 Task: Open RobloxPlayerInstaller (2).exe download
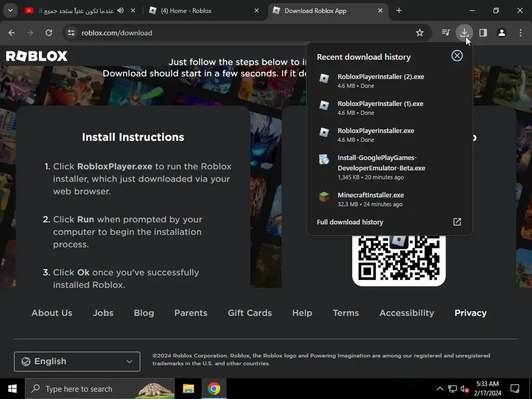tap(389, 81)
